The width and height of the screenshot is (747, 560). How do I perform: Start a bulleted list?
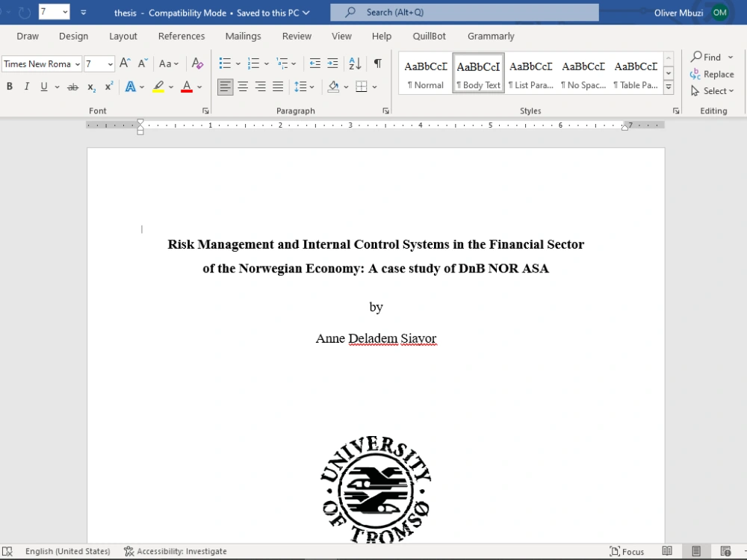[225, 63]
